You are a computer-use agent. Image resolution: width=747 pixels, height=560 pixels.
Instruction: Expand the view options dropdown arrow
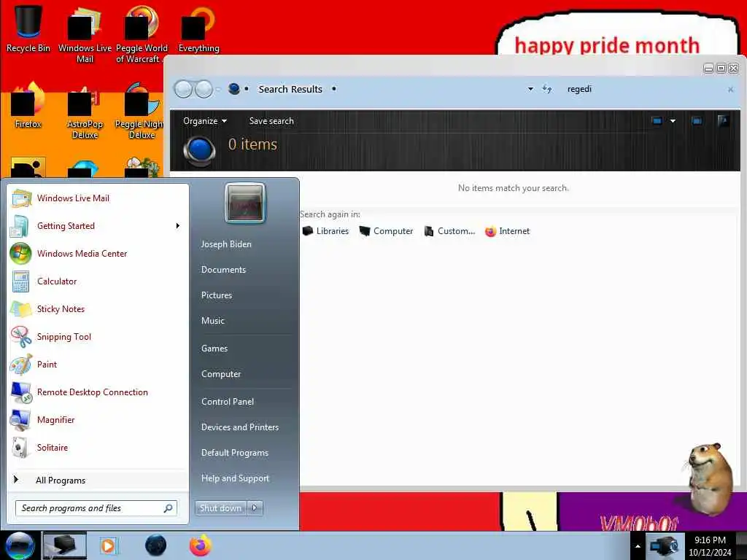click(673, 121)
